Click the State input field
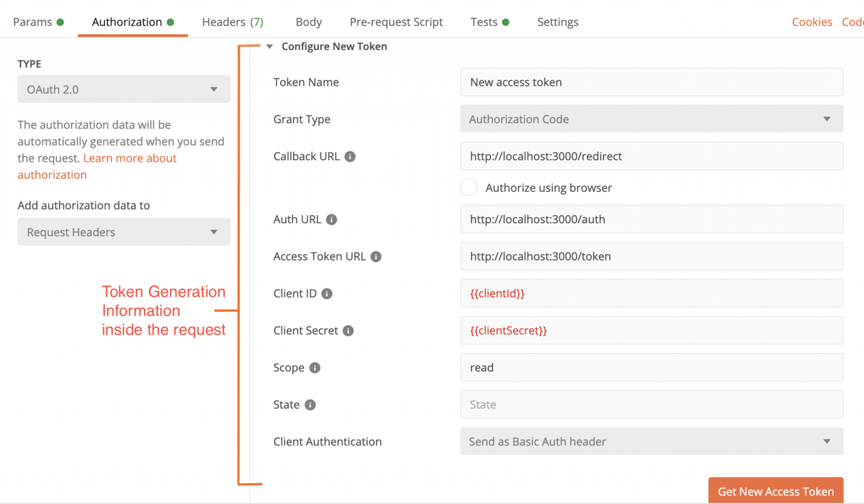This screenshot has width=864, height=504. click(x=651, y=404)
